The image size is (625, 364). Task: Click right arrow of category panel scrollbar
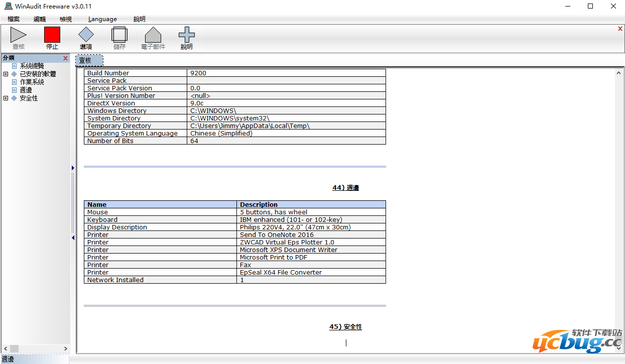point(65,348)
